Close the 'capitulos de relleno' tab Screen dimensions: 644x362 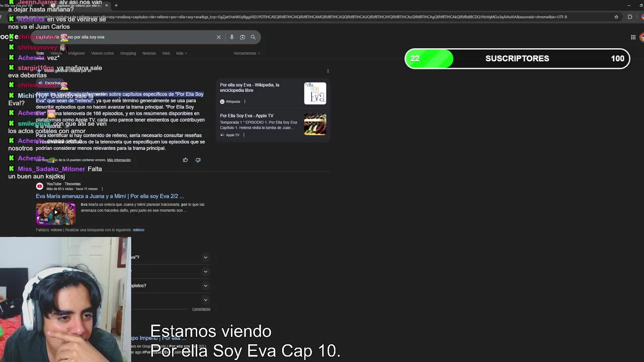click(107, 6)
